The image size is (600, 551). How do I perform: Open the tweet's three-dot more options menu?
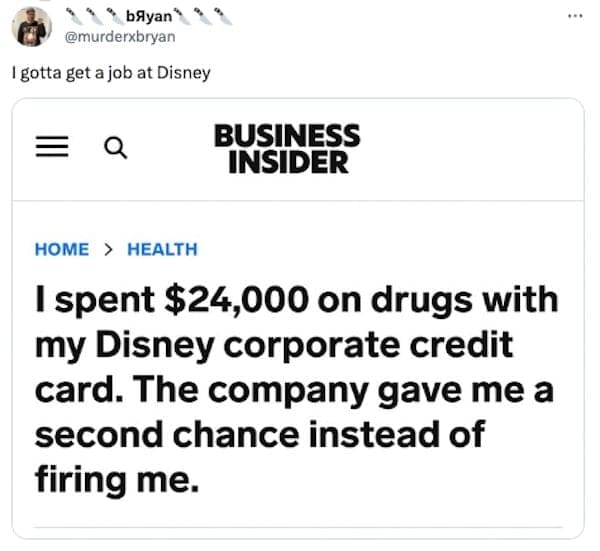point(573,16)
